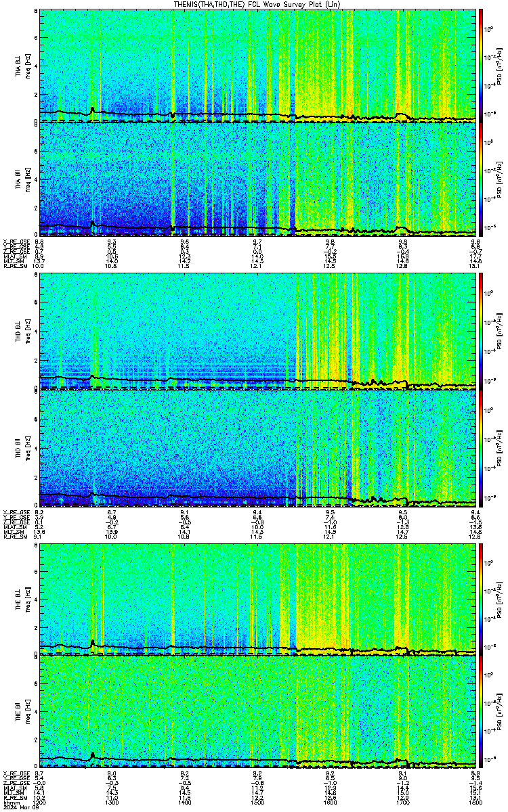508x812 pixels.
Task: Open the THE B-perpendicular spectrogram panel
Action: (257, 598)
